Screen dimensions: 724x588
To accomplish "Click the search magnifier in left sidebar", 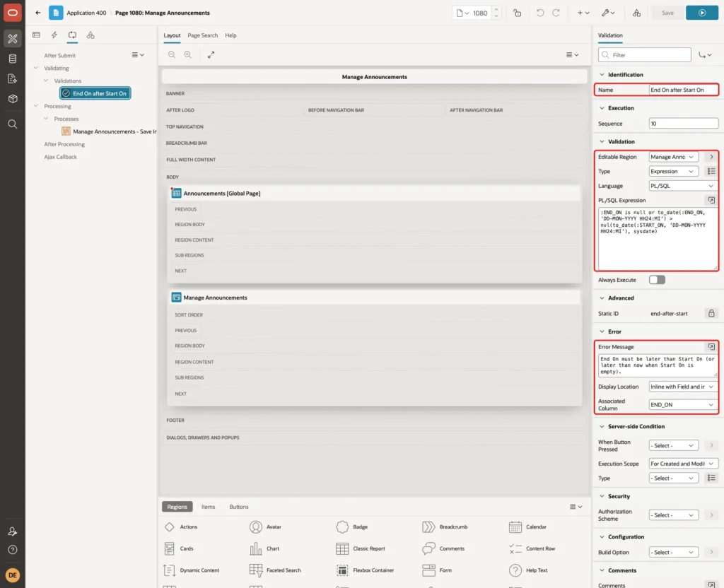I will tap(13, 124).
